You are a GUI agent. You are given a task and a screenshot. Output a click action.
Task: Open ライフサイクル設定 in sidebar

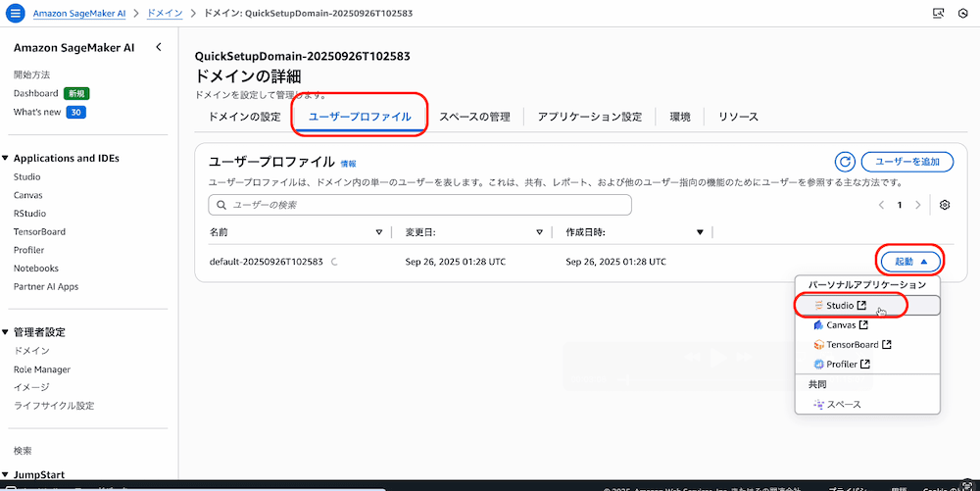point(54,406)
